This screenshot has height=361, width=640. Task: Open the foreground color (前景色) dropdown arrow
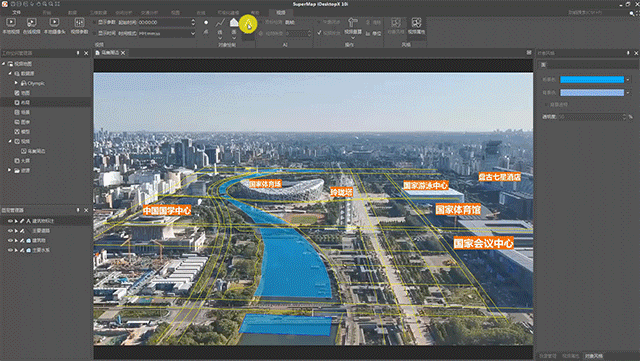[x=628, y=80]
